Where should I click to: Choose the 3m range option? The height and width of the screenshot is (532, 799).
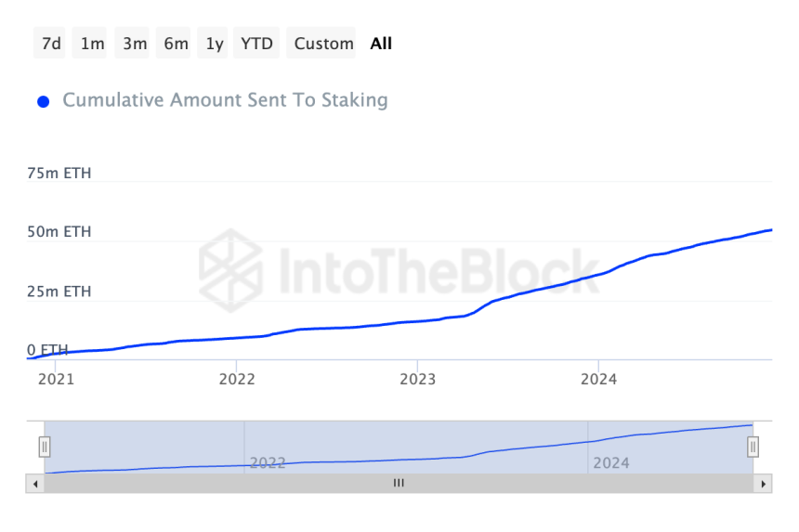[x=135, y=44]
